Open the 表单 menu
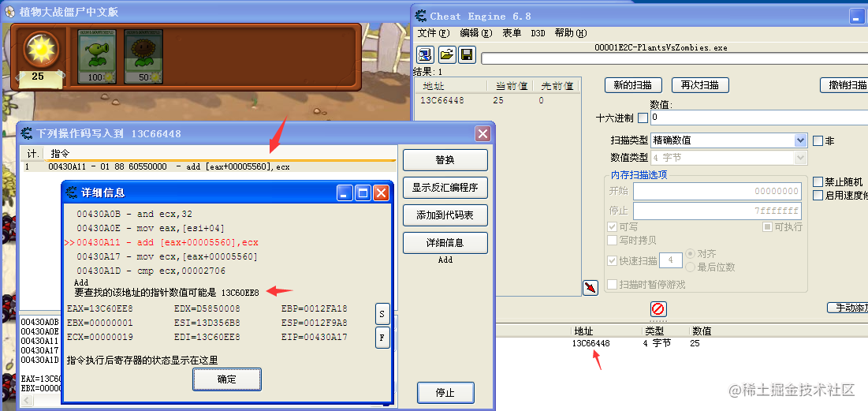 (512, 33)
